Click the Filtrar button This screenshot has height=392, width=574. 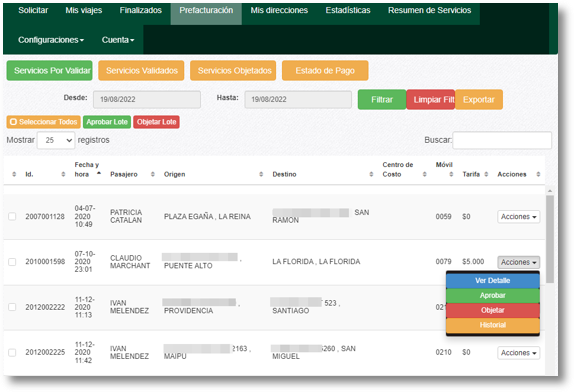coord(382,100)
